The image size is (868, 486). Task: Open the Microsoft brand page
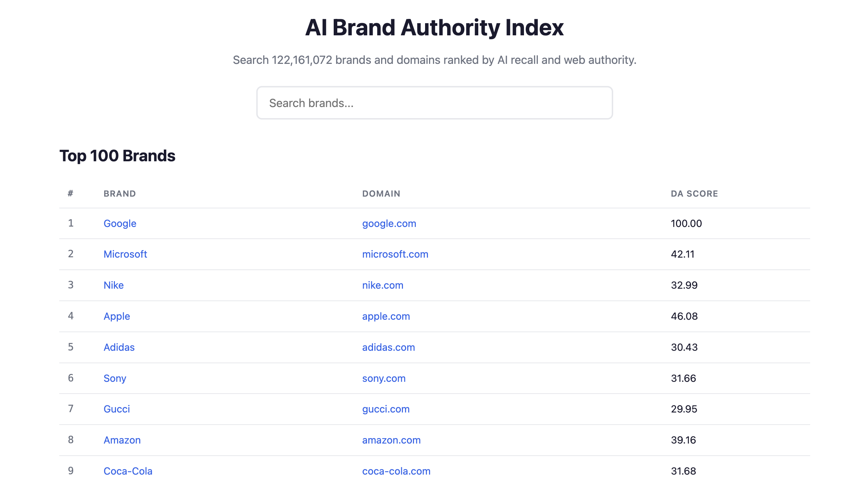pos(125,254)
